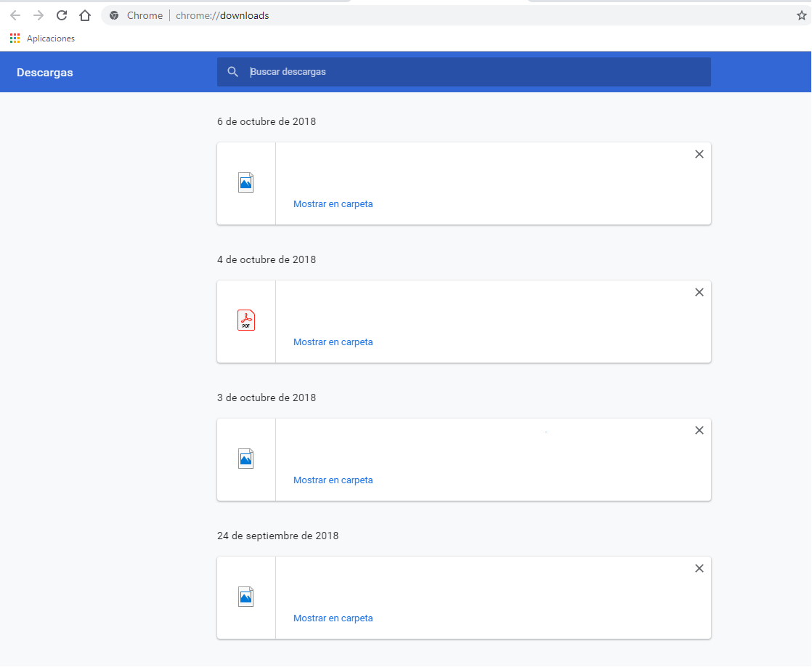Viewport: 812px width, 670px height.
Task: Click the date heading 3 de octubre de 2018
Action: pos(267,398)
